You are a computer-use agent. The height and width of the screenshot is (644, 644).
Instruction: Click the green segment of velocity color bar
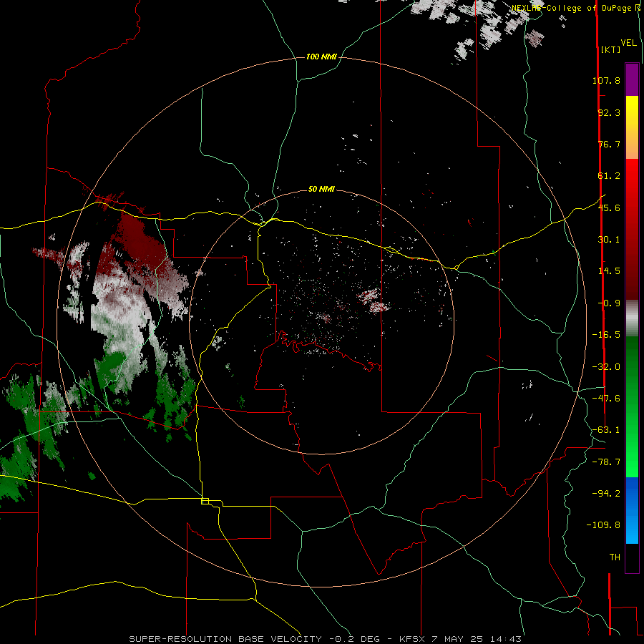pyautogui.click(x=632, y=407)
